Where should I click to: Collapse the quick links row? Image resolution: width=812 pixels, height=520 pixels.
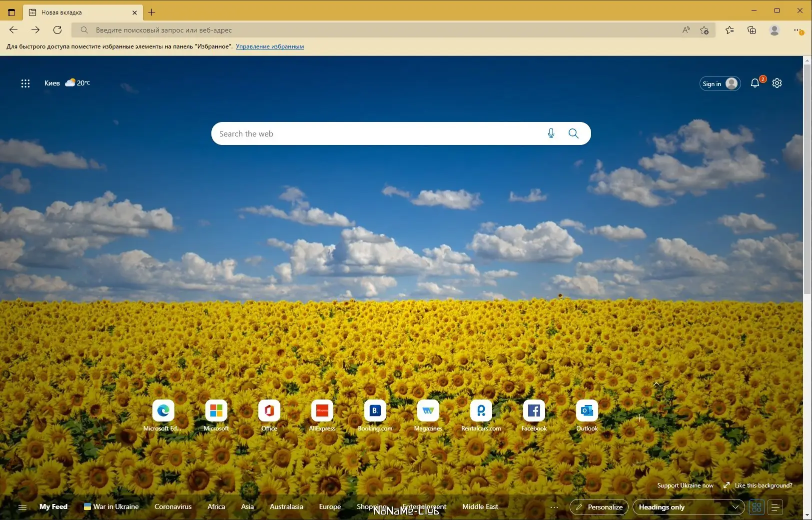(x=657, y=384)
